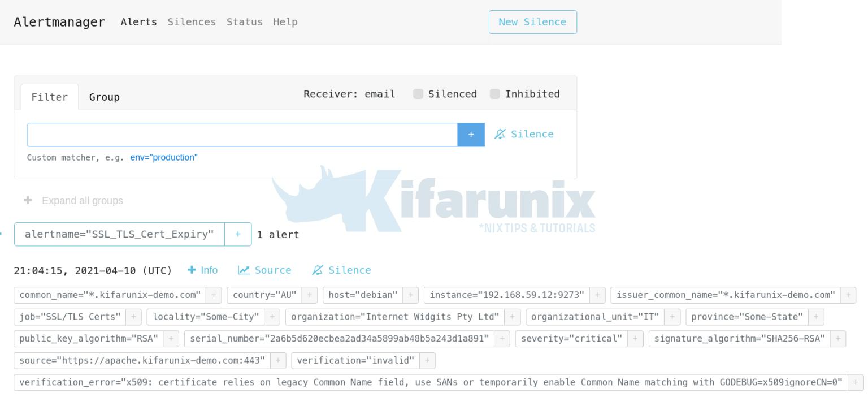Enable the Inhibited checkbox
The image size is (868, 397).
coord(495,94)
